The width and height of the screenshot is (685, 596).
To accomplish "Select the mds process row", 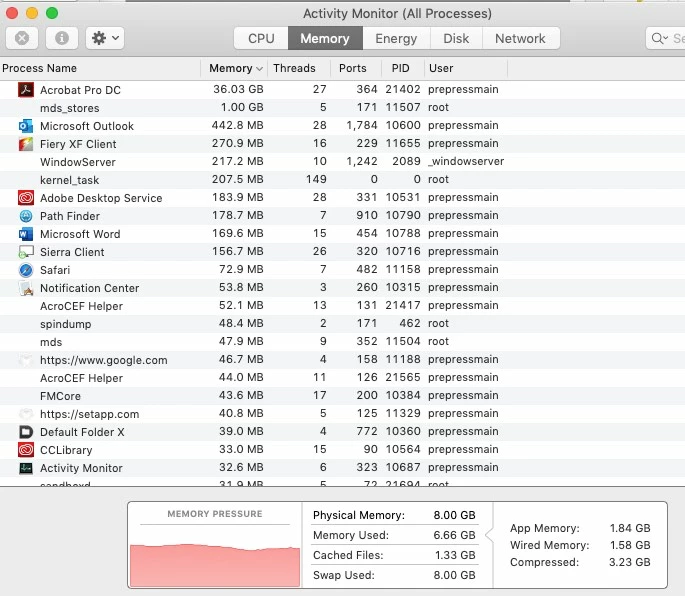I will tap(342, 341).
